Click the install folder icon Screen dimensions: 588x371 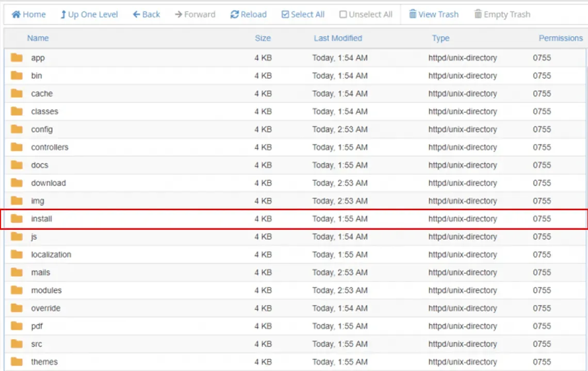(17, 219)
